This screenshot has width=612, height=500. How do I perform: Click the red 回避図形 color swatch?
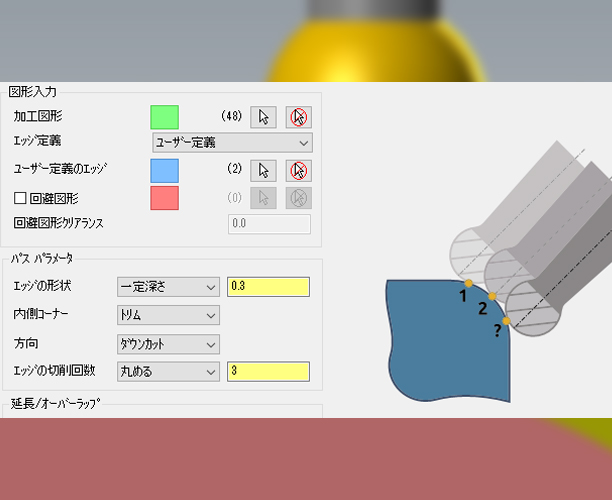164,198
